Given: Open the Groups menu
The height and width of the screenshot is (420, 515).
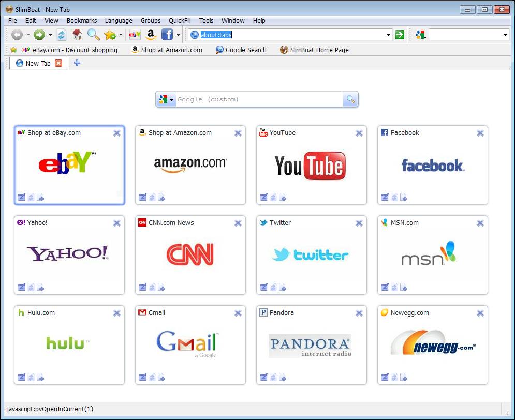Looking at the screenshot, I should pyautogui.click(x=151, y=20).
